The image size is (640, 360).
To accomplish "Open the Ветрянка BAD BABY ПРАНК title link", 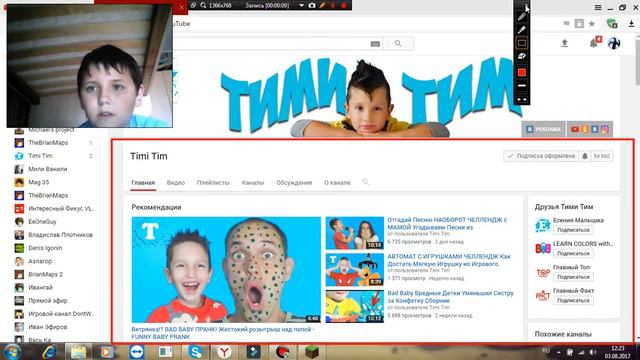I will coord(223,333).
